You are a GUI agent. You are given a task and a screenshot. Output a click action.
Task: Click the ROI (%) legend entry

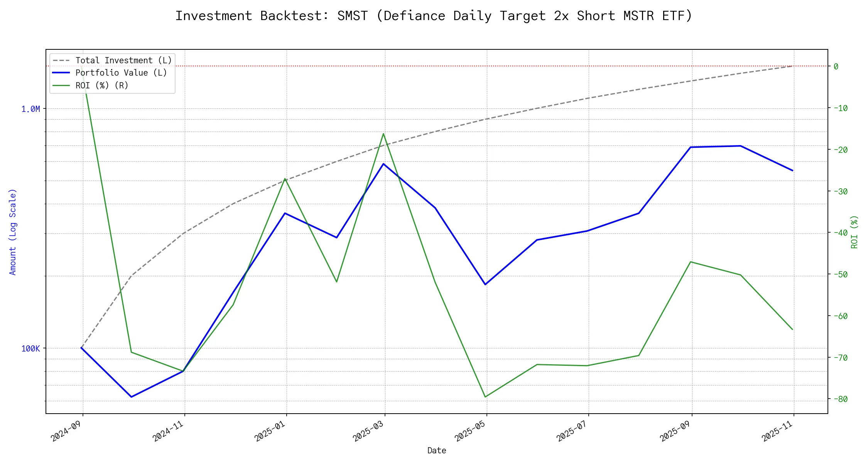point(102,85)
